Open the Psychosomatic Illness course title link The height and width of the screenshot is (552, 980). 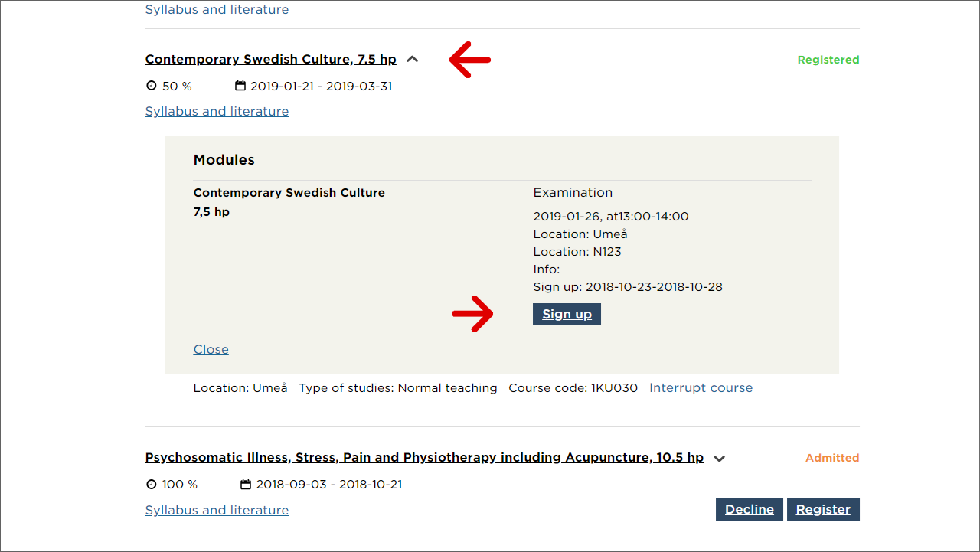coord(424,457)
